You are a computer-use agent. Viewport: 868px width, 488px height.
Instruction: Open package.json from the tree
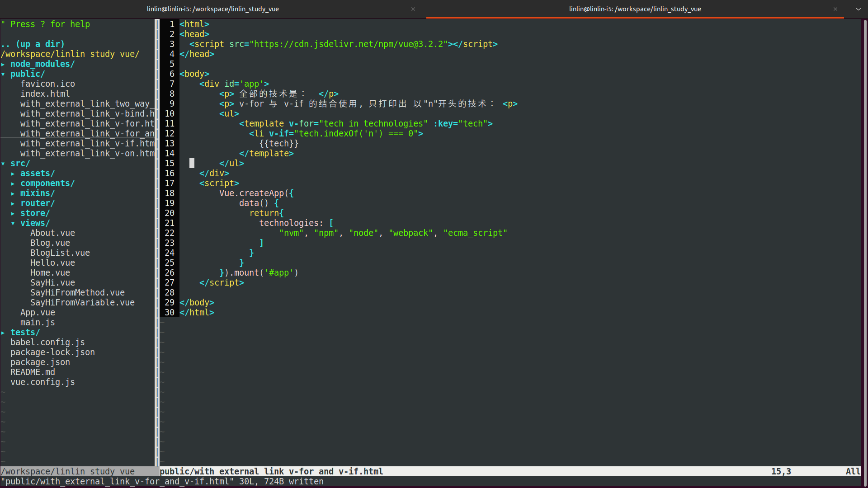coord(40,362)
